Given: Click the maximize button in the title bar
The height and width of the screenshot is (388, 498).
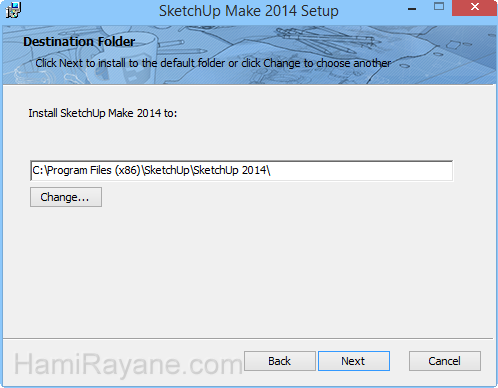Looking at the screenshot, I should 439,7.
